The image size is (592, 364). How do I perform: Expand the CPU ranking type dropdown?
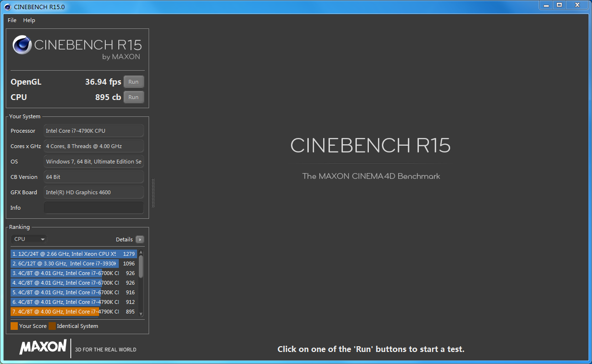tap(29, 239)
